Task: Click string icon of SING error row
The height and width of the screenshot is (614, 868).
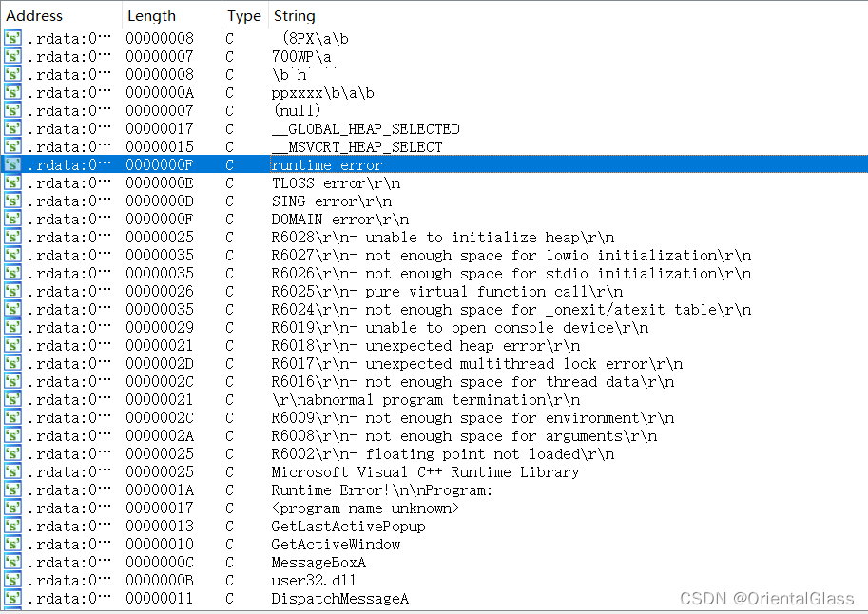Action: (12, 201)
